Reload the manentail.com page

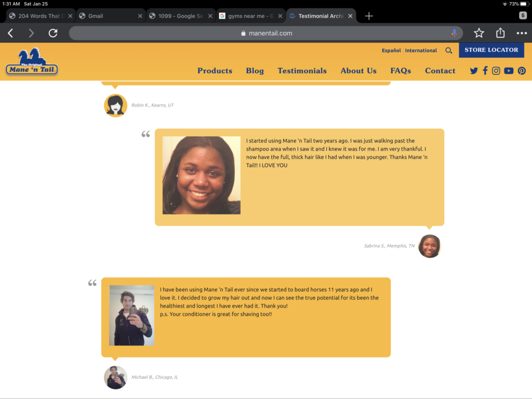click(x=53, y=33)
